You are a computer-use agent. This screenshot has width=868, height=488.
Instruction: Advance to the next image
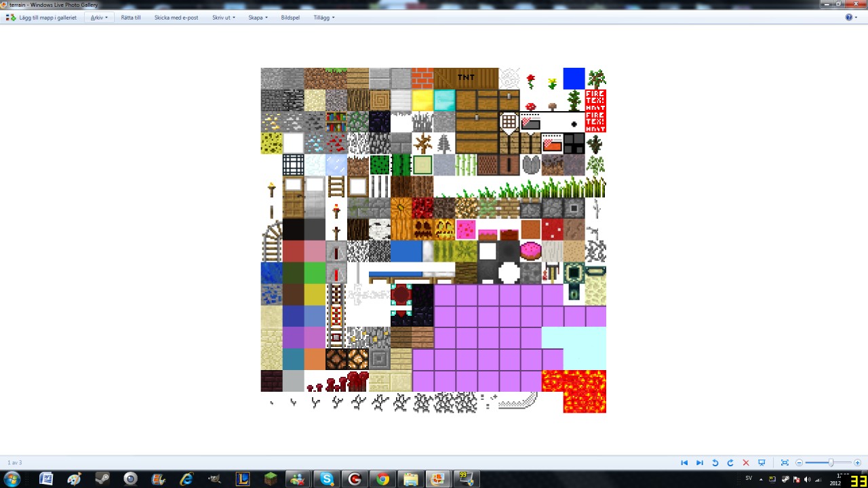tap(699, 462)
